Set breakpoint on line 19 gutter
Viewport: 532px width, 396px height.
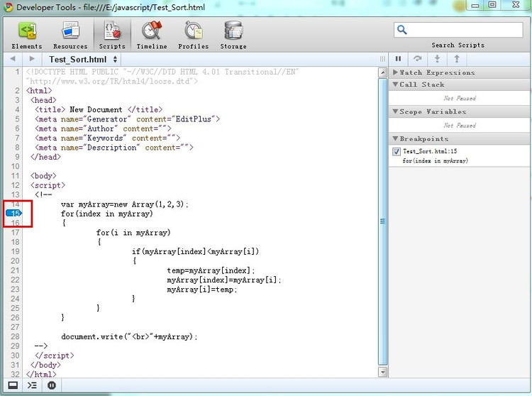tap(15, 251)
